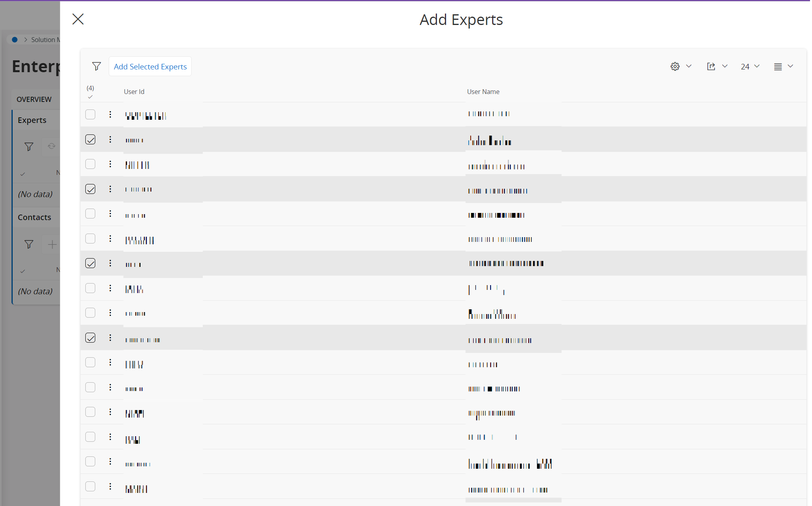Click the row density lines icon
The width and height of the screenshot is (812, 506).
[x=778, y=66]
